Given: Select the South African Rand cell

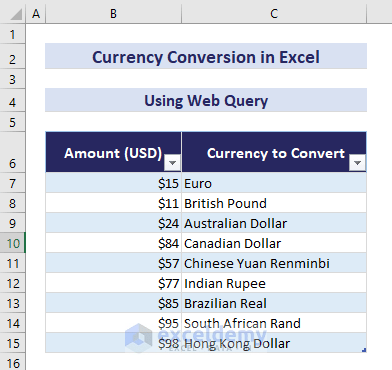Looking at the screenshot, I should tap(274, 323).
